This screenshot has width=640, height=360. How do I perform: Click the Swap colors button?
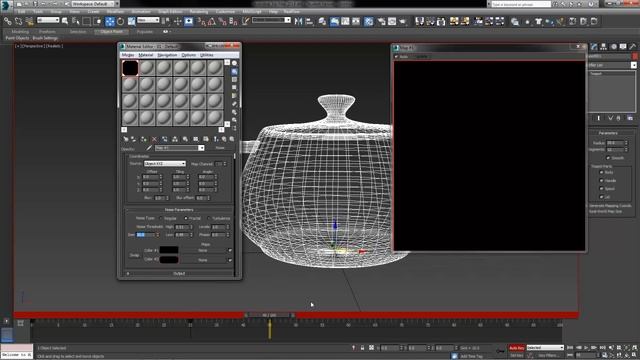click(135, 255)
